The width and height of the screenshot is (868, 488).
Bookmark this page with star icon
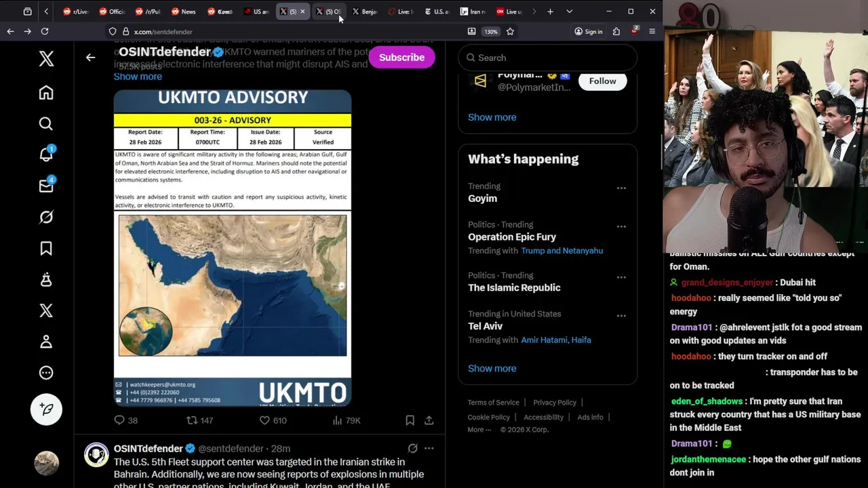pyautogui.click(x=510, y=31)
